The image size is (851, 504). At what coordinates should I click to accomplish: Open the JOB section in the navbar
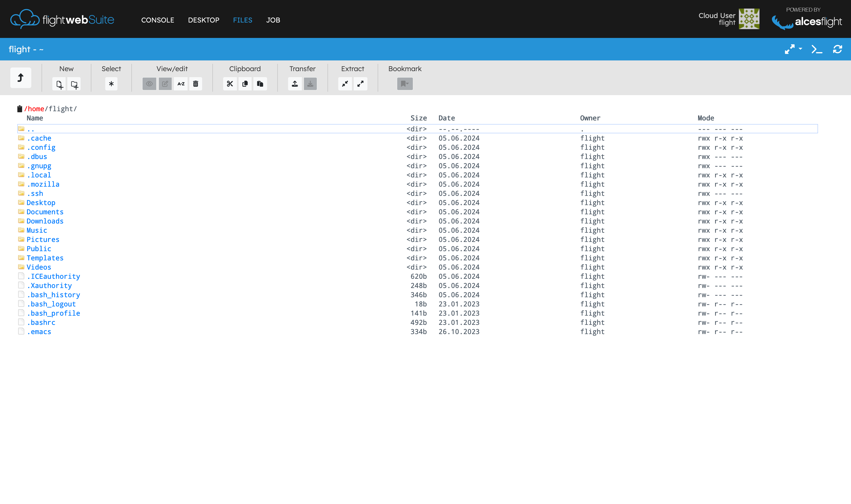(x=273, y=20)
